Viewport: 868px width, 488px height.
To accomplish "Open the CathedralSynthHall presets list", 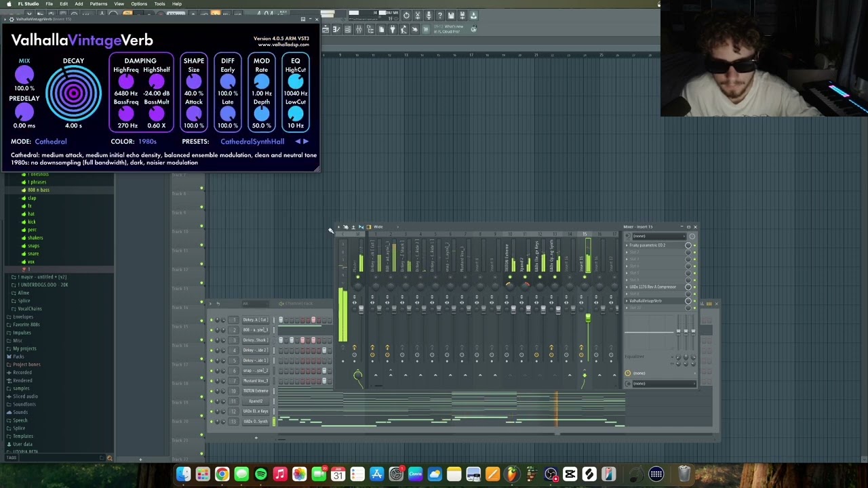I will 252,142.
